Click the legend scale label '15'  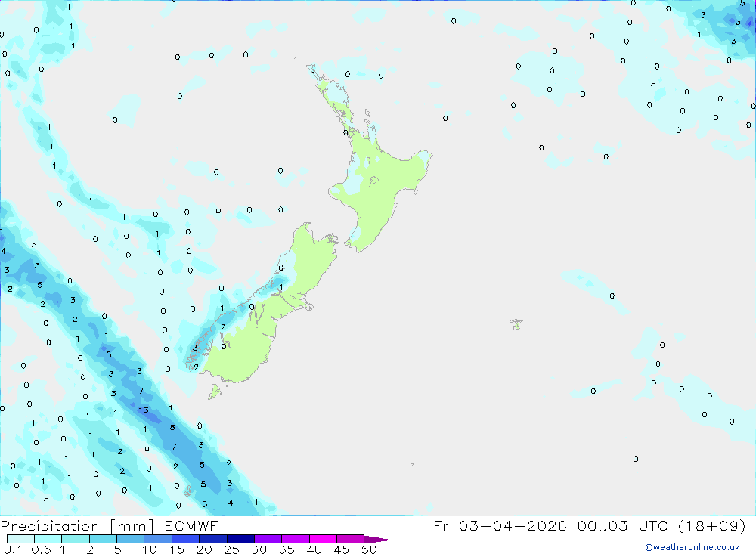pyautogui.click(x=177, y=549)
